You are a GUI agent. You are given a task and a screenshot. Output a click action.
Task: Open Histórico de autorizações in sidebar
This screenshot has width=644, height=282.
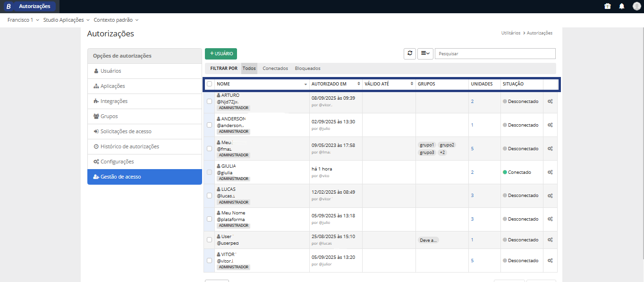click(129, 146)
